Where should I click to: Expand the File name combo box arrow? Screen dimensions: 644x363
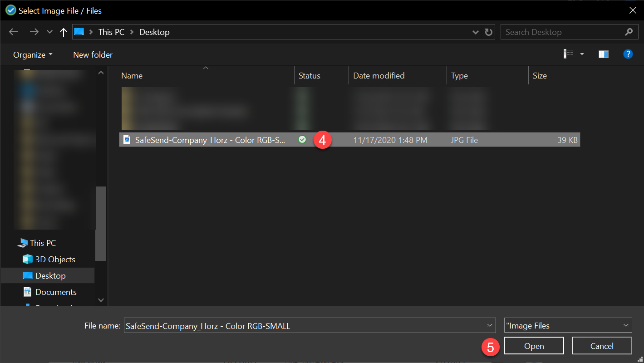click(490, 325)
